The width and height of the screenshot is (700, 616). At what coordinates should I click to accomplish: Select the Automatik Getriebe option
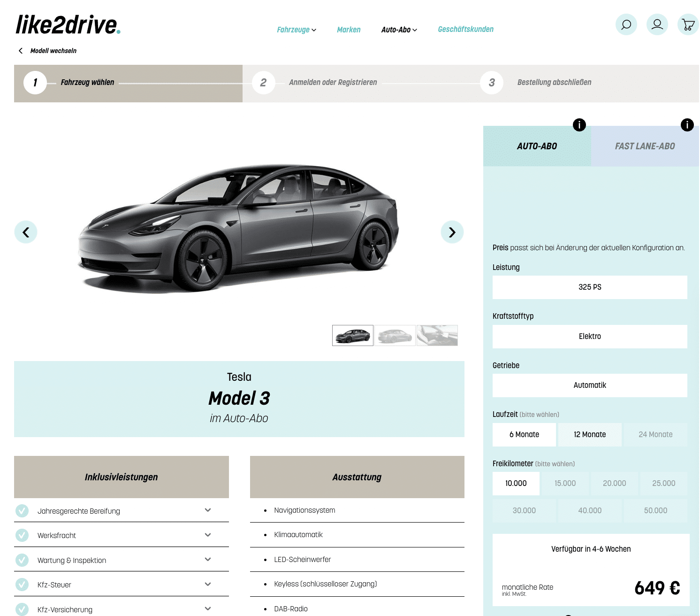pyautogui.click(x=590, y=385)
